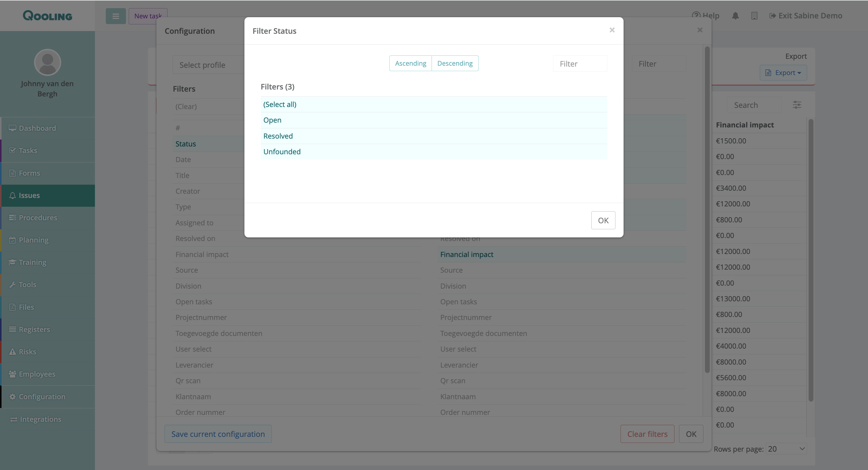This screenshot has height=470, width=868.
Task: Toggle the Resolved status filter
Action: coord(278,136)
